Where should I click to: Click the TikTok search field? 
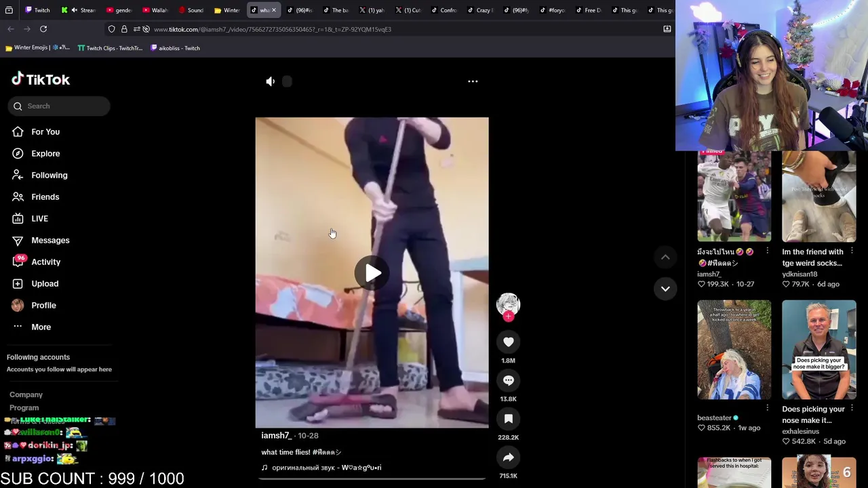[59, 106]
